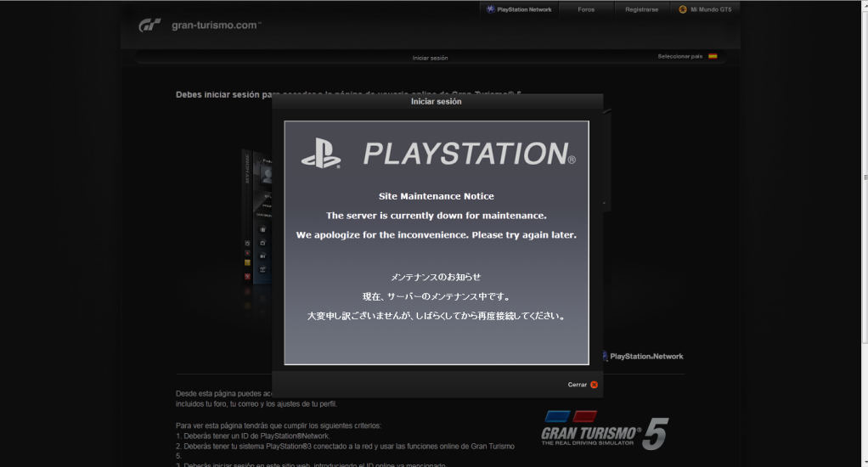
Task: Open the Foros tab
Action: point(586,9)
